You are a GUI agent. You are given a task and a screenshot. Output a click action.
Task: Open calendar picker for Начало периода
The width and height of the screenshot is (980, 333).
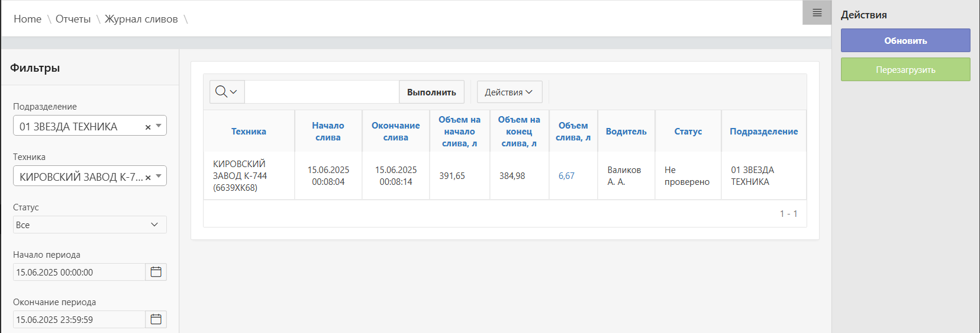point(156,272)
